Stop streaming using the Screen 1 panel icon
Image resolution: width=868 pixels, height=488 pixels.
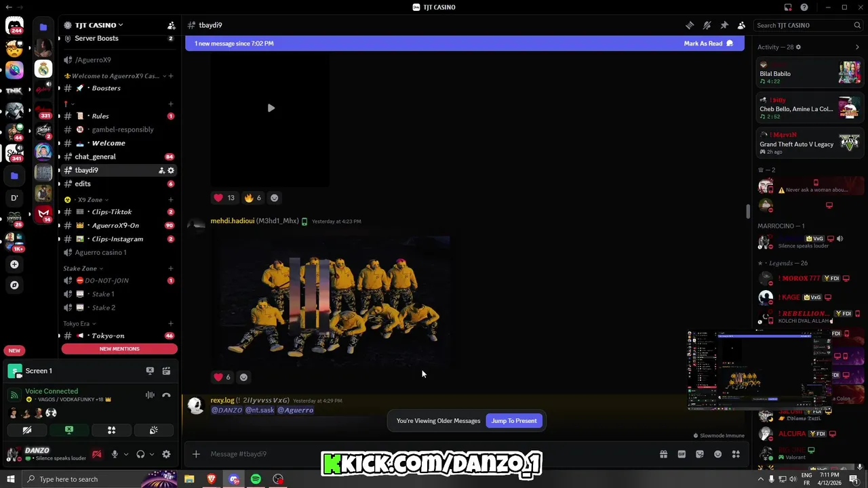click(x=150, y=371)
